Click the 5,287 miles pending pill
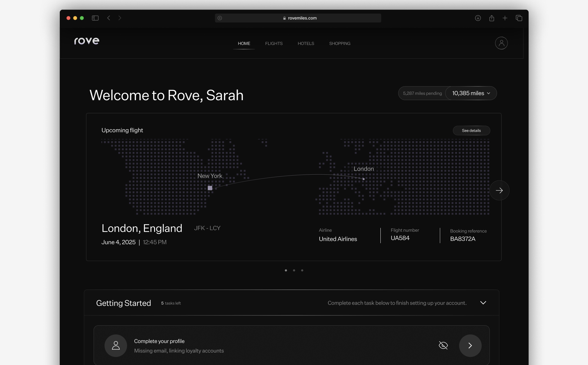The width and height of the screenshot is (588, 365). (x=422, y=93)
